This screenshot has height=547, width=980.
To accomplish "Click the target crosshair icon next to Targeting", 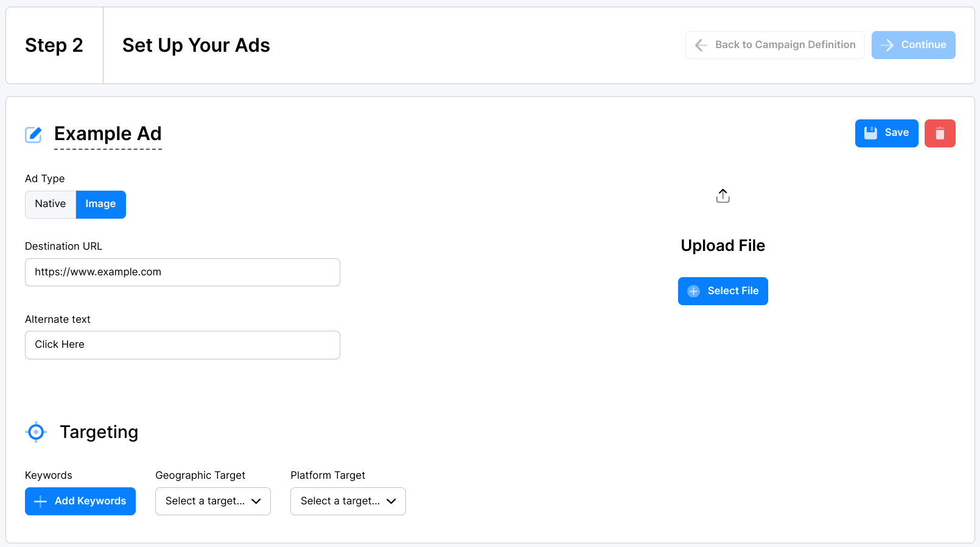I will coord(36,432).
